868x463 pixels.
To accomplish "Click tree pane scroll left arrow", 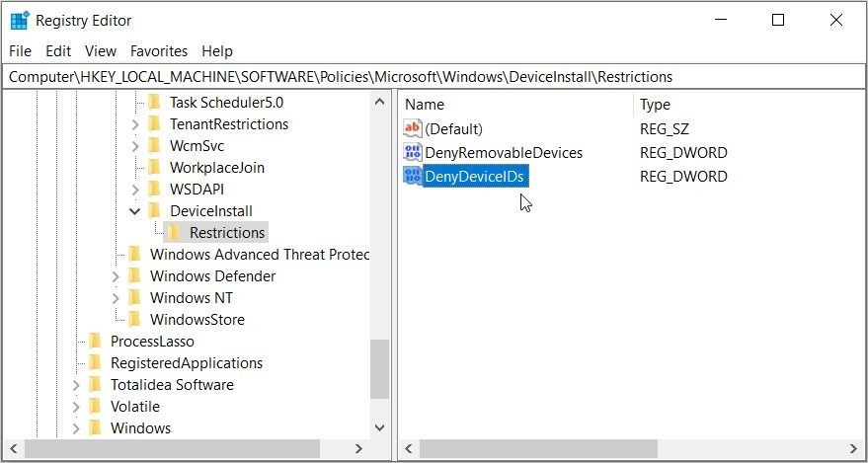I will coord(14,448).
